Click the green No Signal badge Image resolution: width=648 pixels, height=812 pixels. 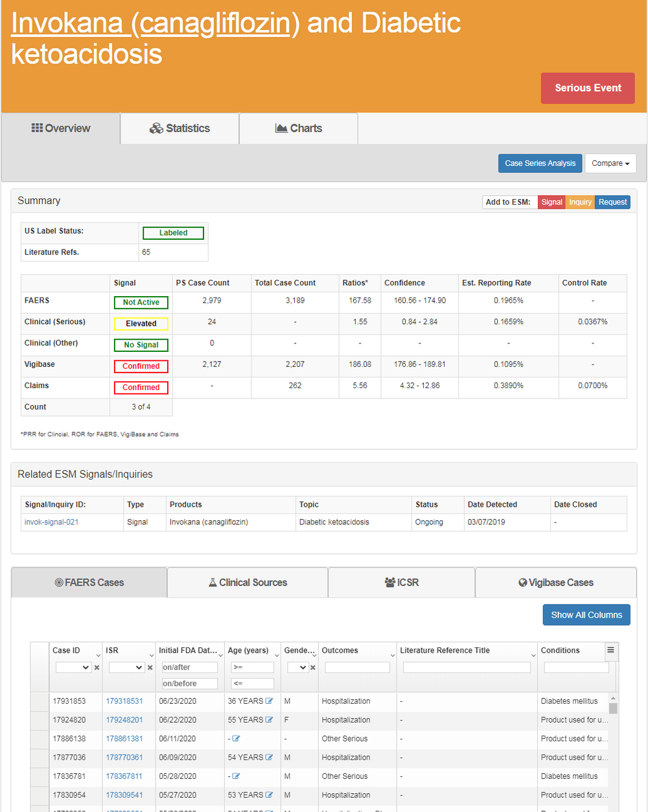click(141, 345)
